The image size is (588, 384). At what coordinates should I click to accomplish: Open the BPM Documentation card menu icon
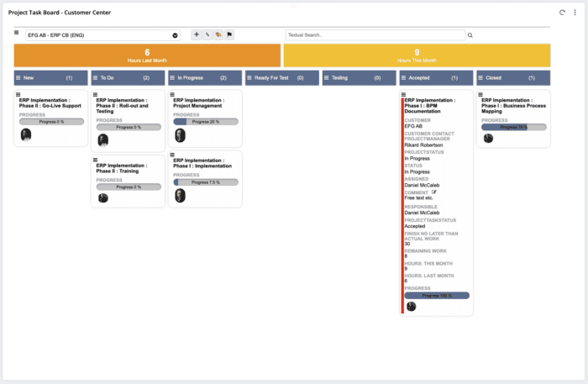(x=403, y=94)
